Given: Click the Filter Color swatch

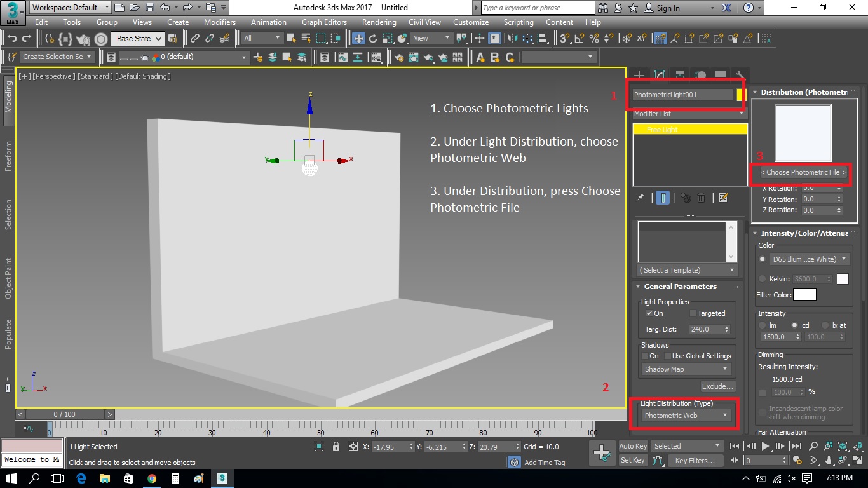Looking at the screenshot, I should coord(804,295).
